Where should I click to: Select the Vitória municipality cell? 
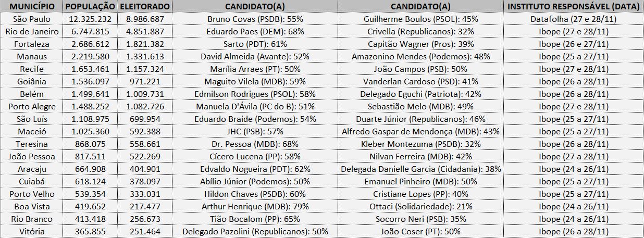[32, 231]
